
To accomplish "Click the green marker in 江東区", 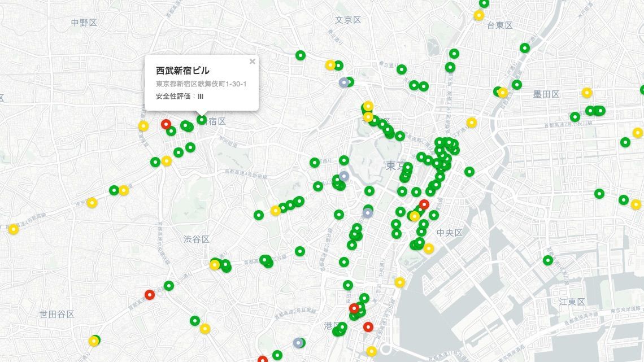I will (x=548, y=260).
